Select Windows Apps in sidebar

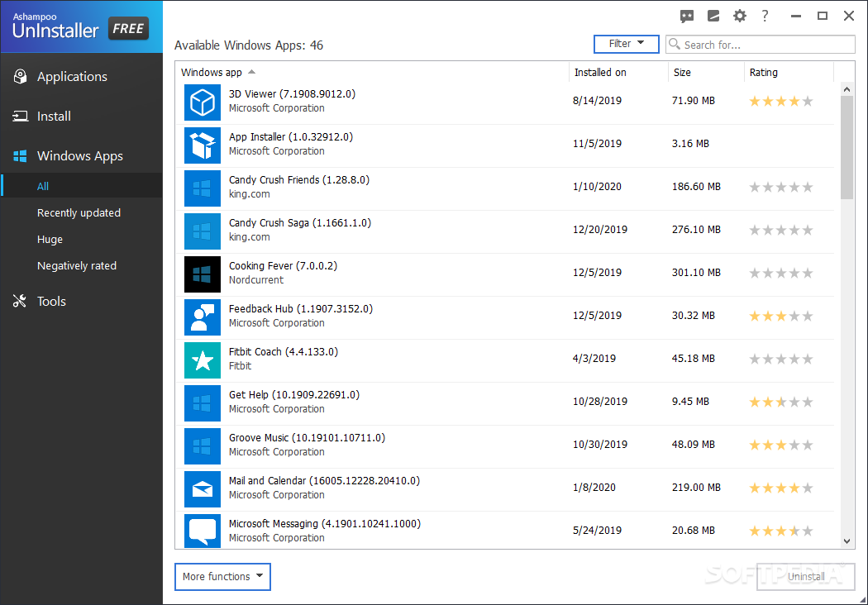(79, 156)
